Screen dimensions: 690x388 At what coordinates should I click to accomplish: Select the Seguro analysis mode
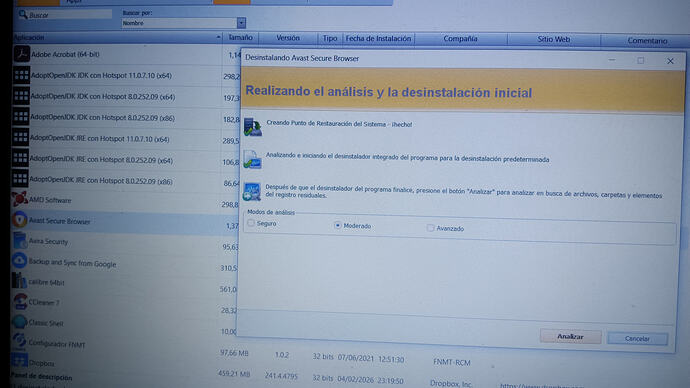(251, 223)
